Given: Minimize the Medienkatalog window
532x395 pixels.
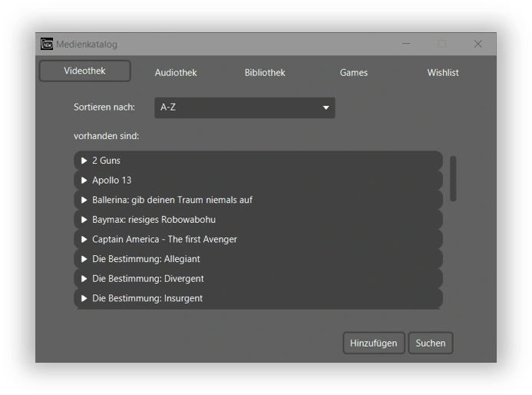Looking at the screenshot, I should [406, 44].
